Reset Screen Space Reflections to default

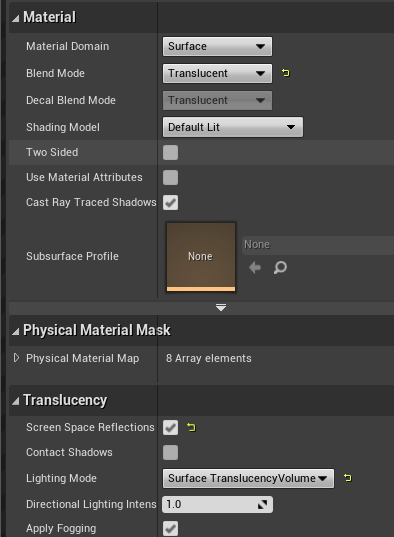point(191,427)
